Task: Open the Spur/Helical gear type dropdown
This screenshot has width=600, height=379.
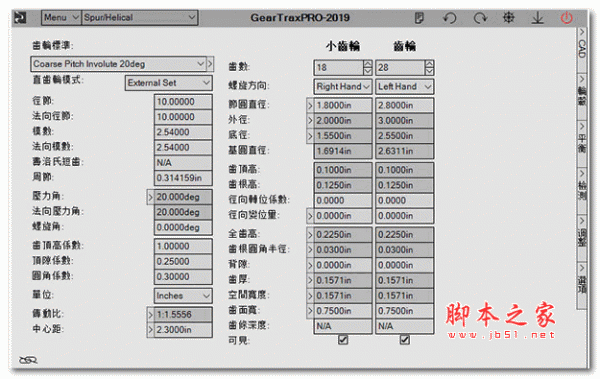Action: pos(140,18)
